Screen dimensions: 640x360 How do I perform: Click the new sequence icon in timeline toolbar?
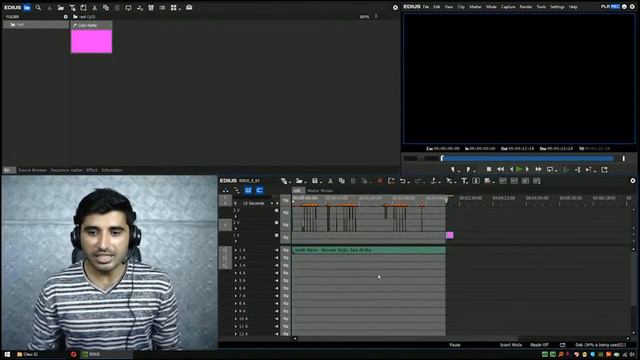284,181
